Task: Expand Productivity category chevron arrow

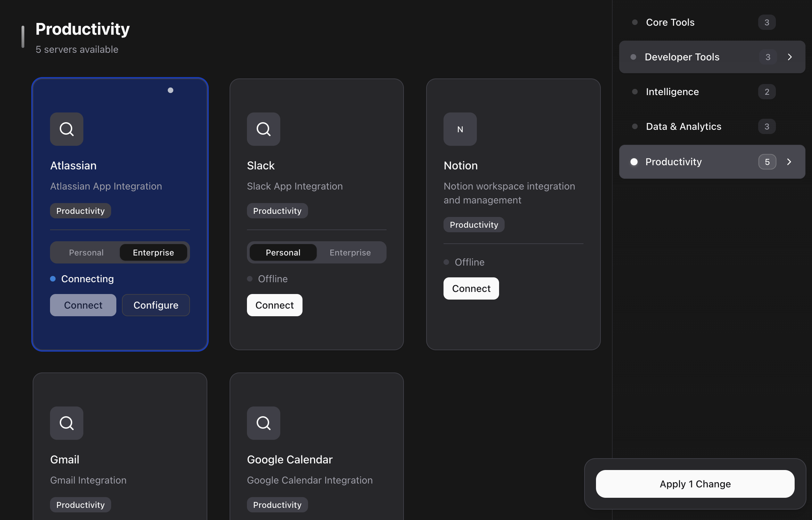Action: tap(789, 162)
